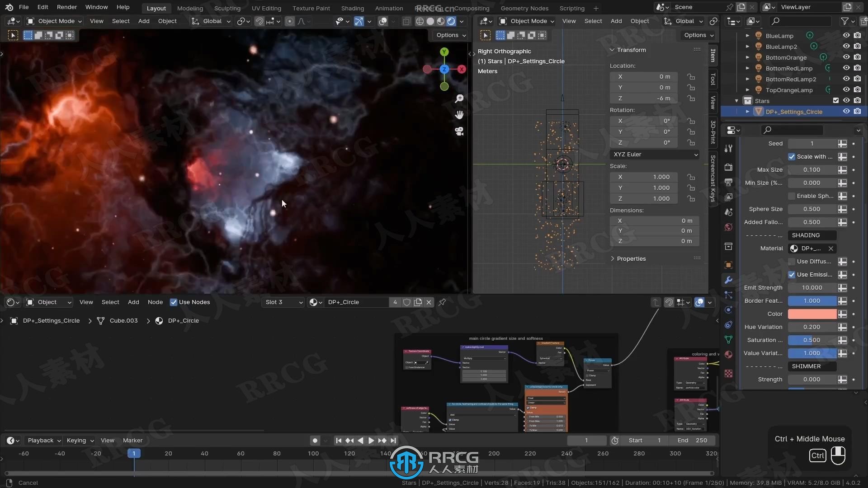Click the Shading tab in top menu
868x488 pixels.
[x=352, y=8]
